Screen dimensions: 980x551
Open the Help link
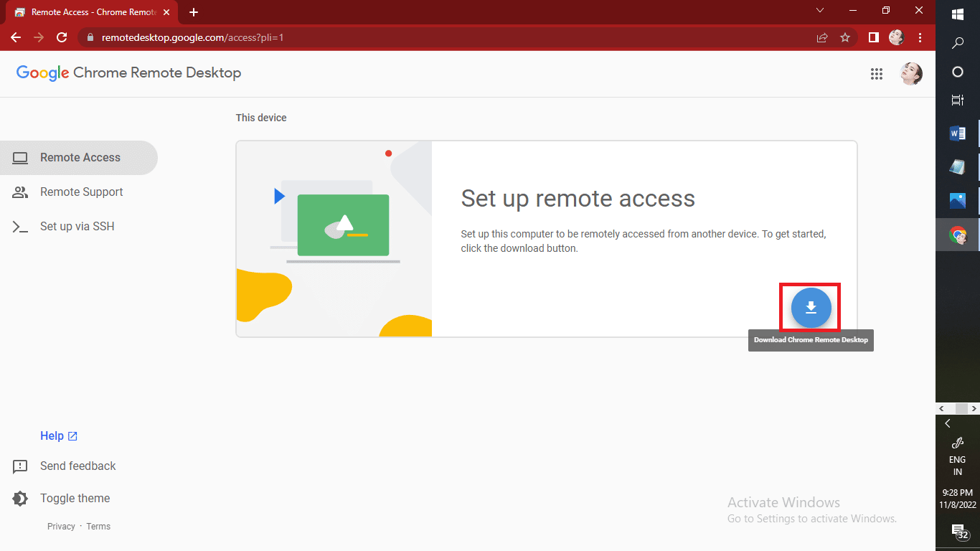[x=50, y=435]
